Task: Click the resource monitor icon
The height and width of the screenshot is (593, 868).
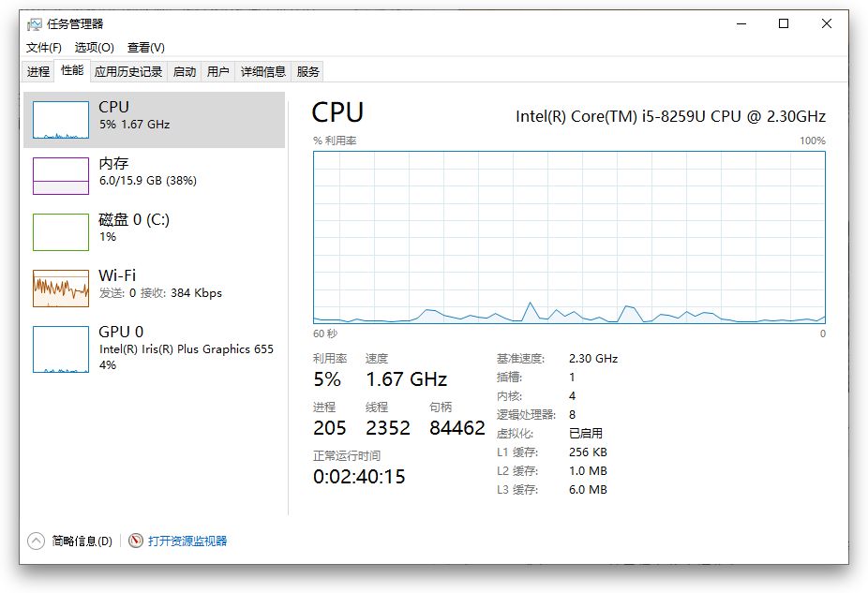Action: (136, 541)
